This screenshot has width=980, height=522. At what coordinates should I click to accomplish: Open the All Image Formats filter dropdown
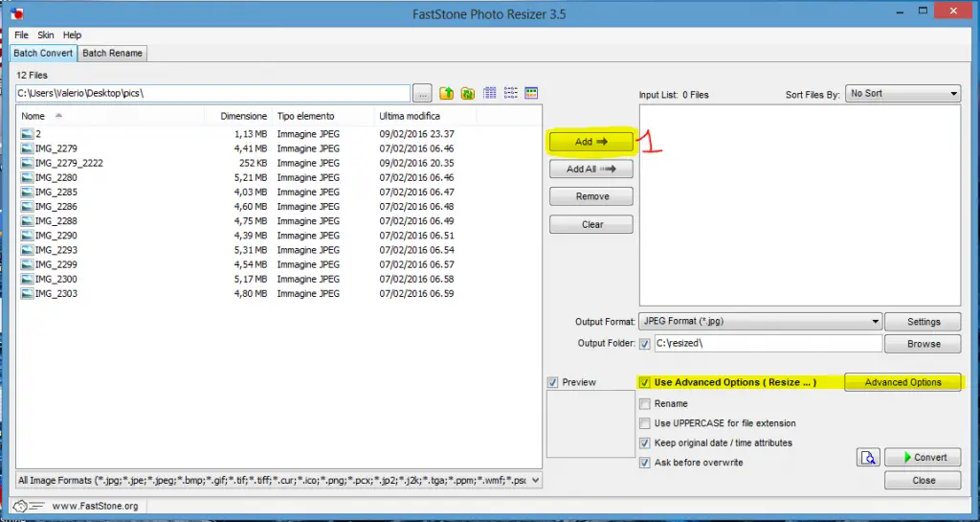(x=278, y=481)
